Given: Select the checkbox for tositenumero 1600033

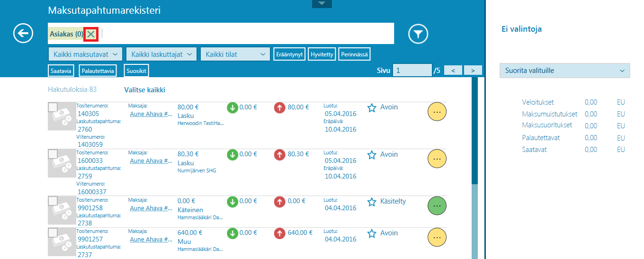Looking at the screenshot, I should [x=53, y=154].
